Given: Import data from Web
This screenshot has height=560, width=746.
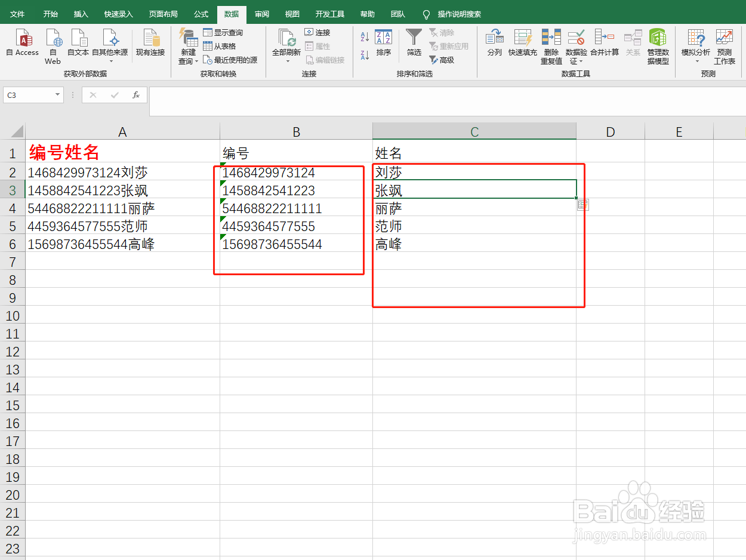Looking at the screenshot, I should pos(53,47).
